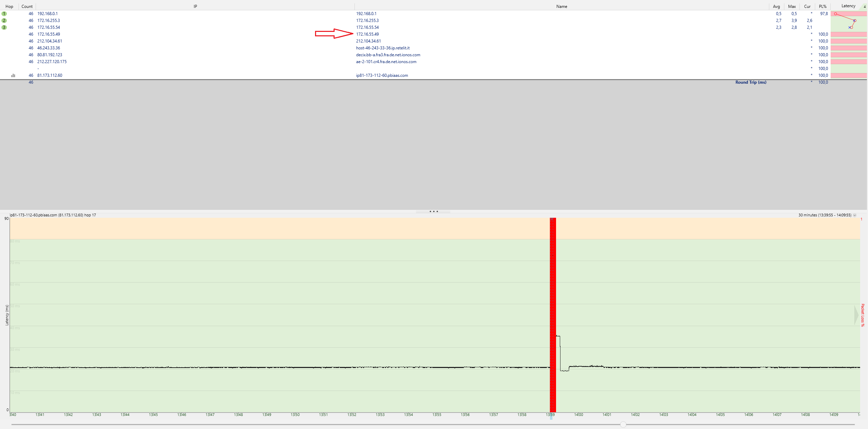Screen dimensions: 868x429
Task: Click the faded triangle arrow beside Packet Loss
Action: pyautogui.click(x=856, y=315)
